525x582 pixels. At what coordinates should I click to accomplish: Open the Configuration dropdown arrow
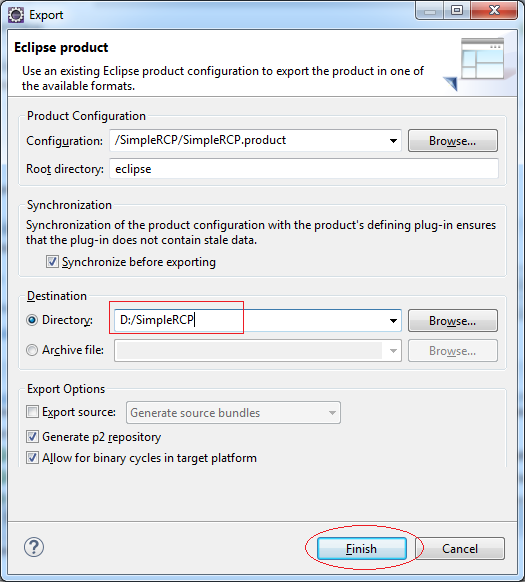coord(393,141)
